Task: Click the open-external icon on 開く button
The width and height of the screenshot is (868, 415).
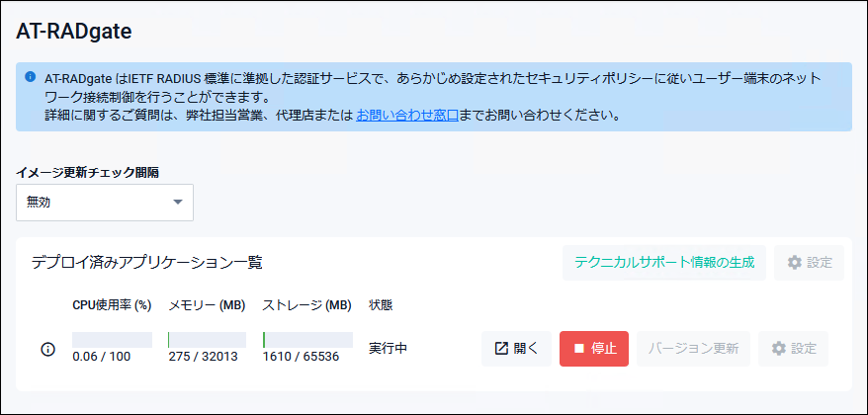Action: [x=501, y=349]
